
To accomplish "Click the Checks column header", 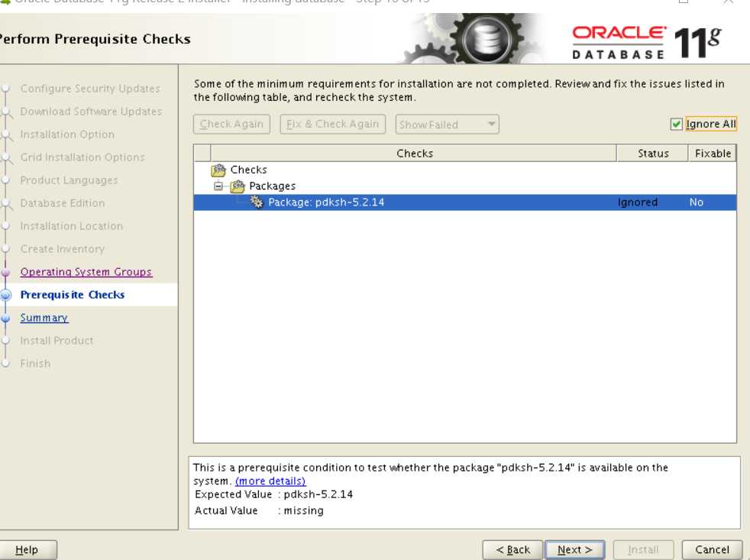I will pos(414,153).
